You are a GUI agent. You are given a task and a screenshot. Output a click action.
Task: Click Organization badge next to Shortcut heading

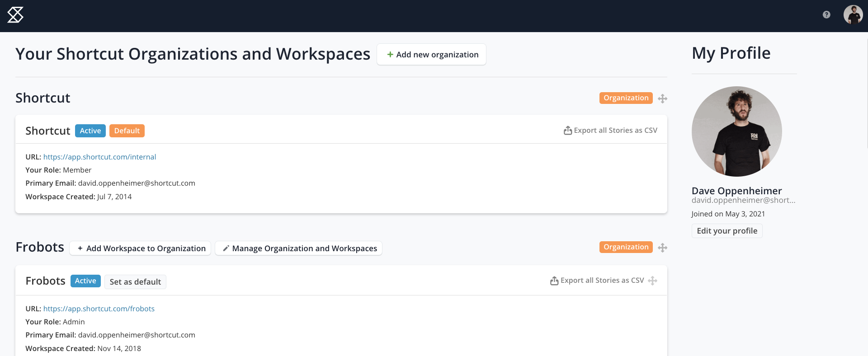pos(626,98)
